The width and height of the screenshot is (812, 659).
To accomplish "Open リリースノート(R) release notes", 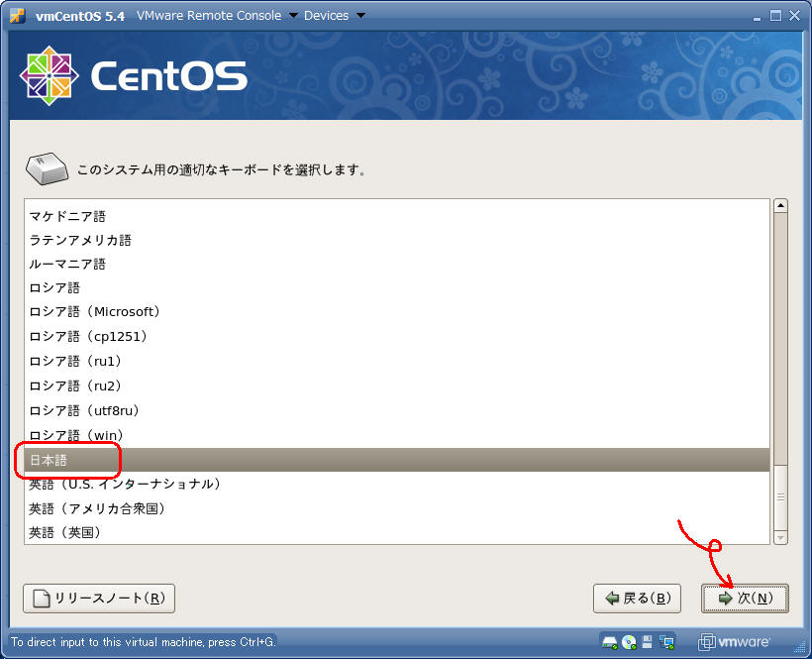I will point(99,599).
